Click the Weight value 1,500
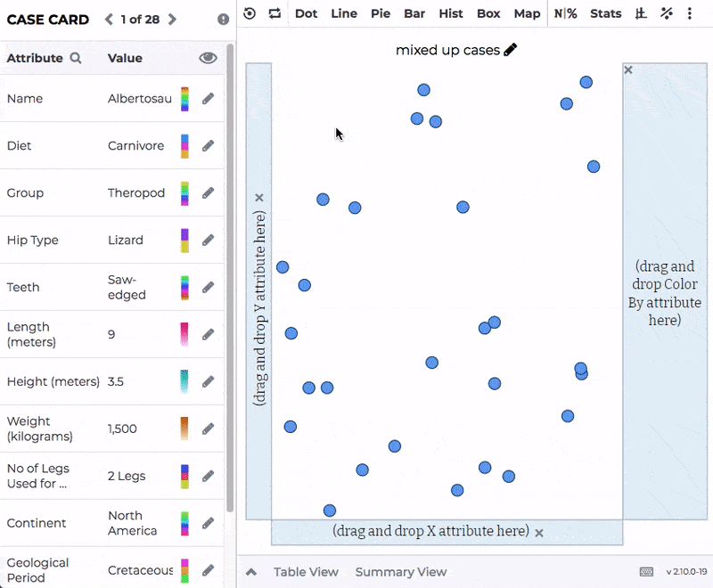Viewport: 713px width, 588px height. click(x=122, y=429)
